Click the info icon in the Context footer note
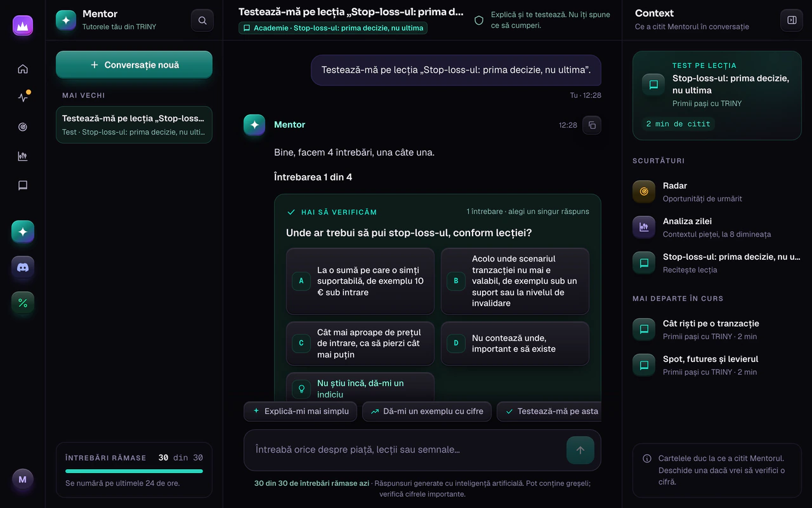 coord(647,458)
